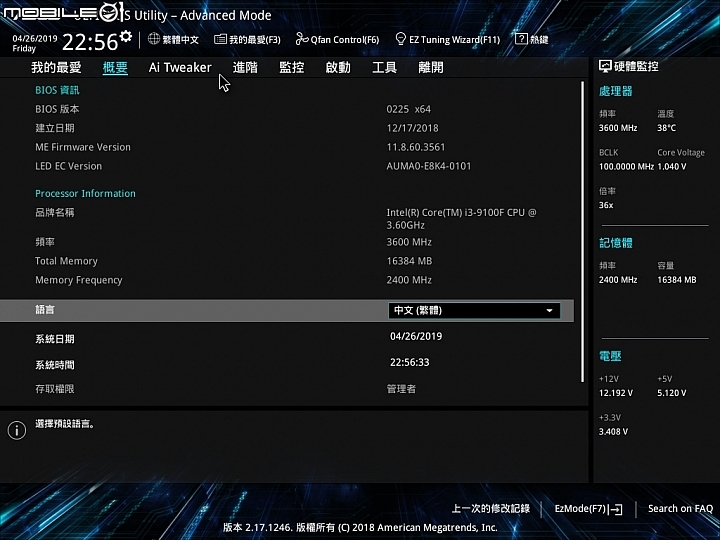Click the 管理者 access level value
Viewport: 720px width, 540px height.
[401, 389]
